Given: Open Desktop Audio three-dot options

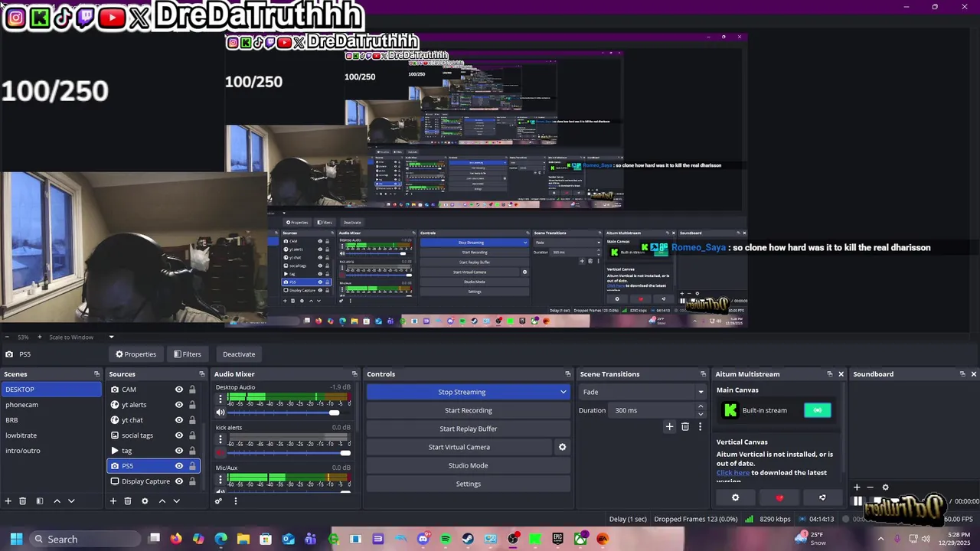Looking at the screenshot, I should 220,400.
